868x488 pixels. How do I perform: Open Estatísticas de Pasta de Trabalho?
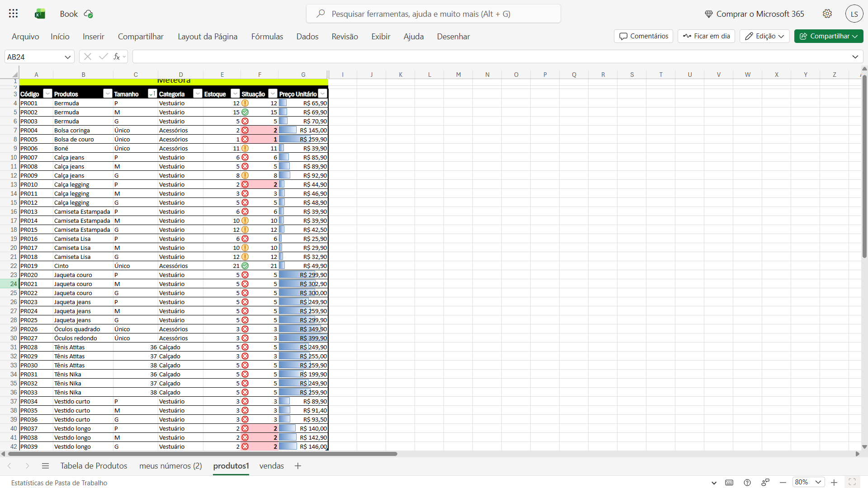point(59,483)
